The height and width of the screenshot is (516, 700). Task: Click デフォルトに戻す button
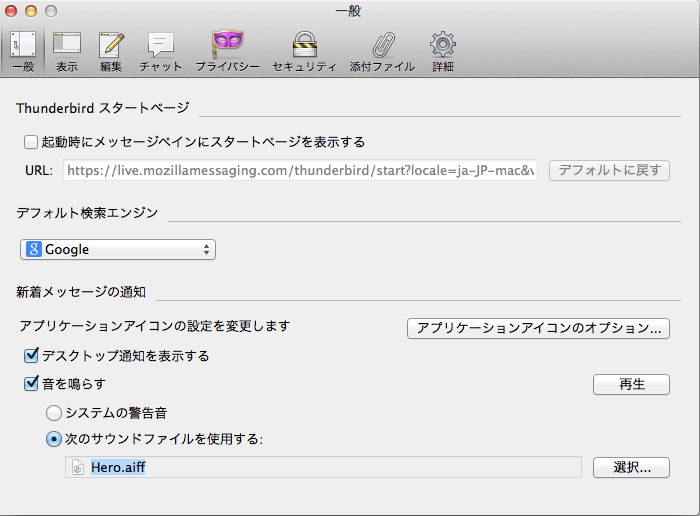point(608,170)
